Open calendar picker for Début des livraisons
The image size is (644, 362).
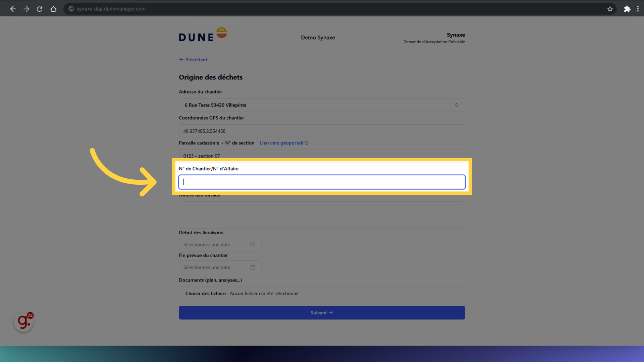[253, 244]
